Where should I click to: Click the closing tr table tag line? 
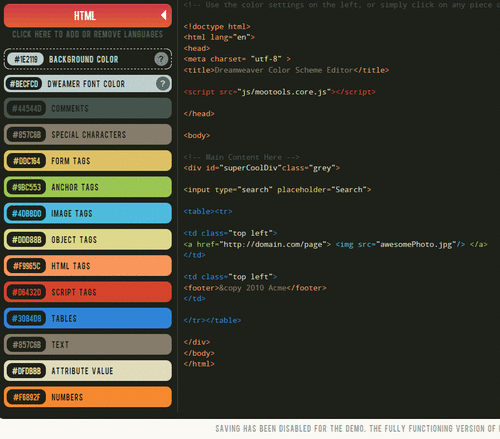(x=212, y=320)
